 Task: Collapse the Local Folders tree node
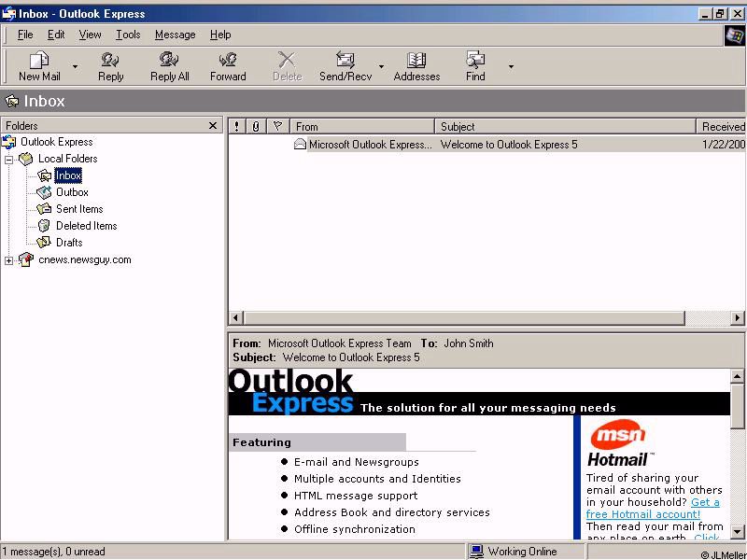[9, 160]
